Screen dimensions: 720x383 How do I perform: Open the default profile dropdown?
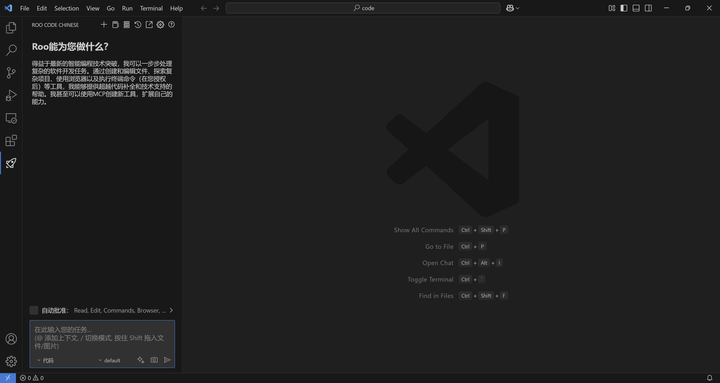109,360
